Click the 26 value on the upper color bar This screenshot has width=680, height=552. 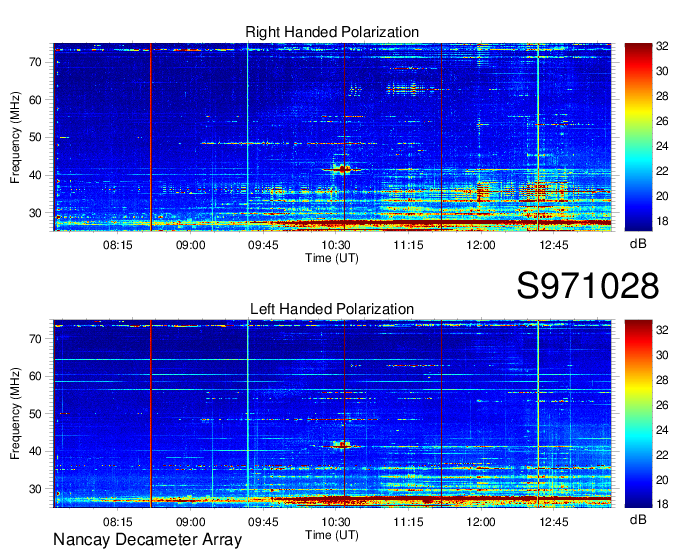pos(662,121)
